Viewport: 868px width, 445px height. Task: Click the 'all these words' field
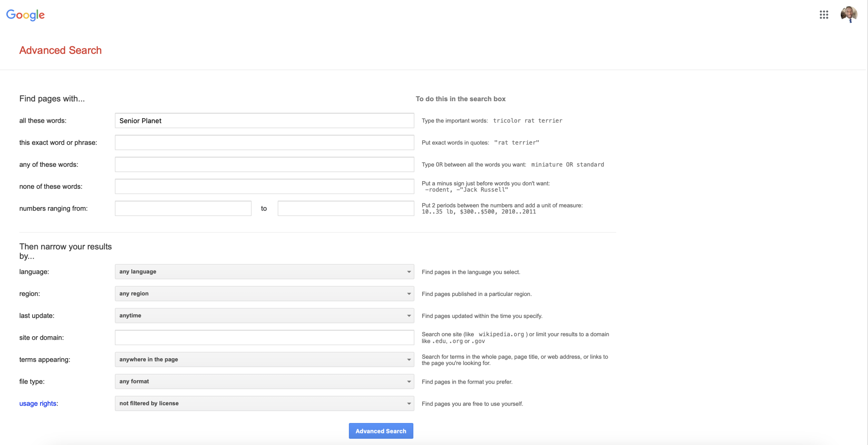pyautogui.click(x=264, y=121)
